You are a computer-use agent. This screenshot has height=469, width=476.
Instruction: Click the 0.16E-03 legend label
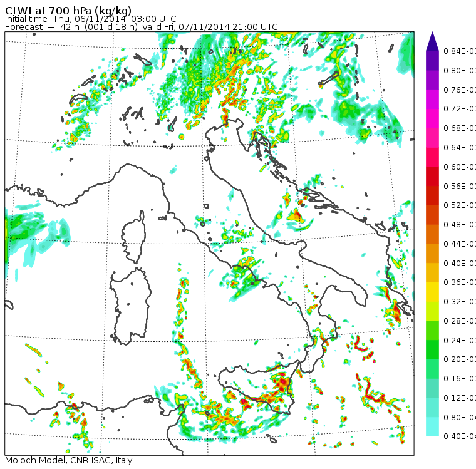click(460, 379)
